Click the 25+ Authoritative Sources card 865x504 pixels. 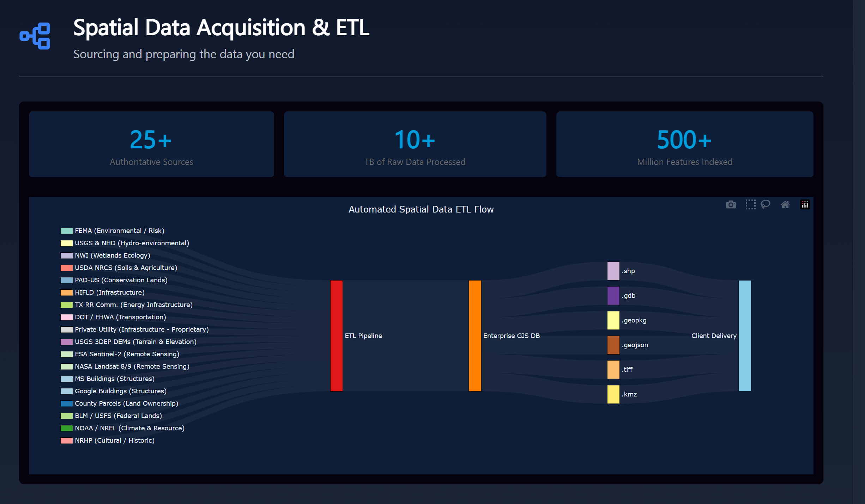coord(151,145)
